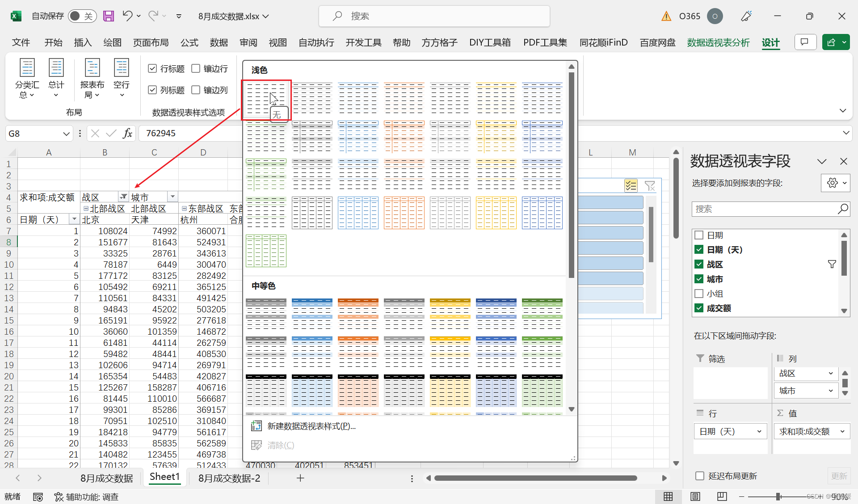
Task: Click the filter funnel beside 战区 field
Action: pyautogui.click(x=832, y=265)
